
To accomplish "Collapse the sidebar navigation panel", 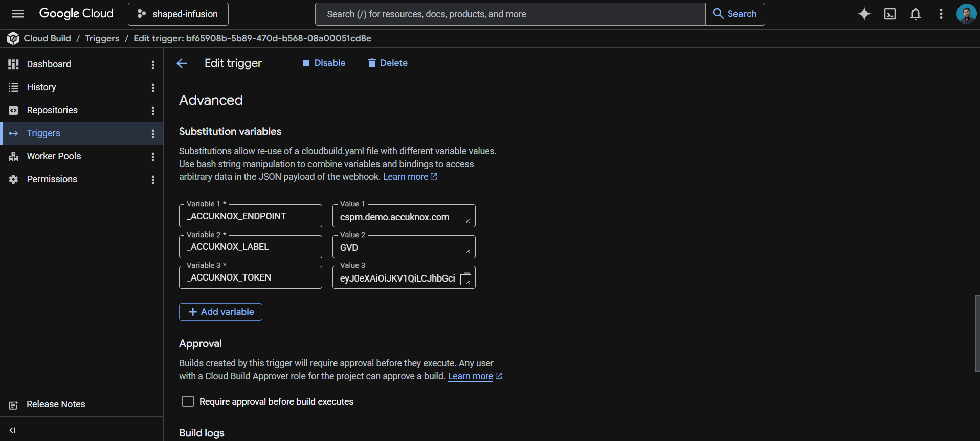I will [x=13, y=430].
